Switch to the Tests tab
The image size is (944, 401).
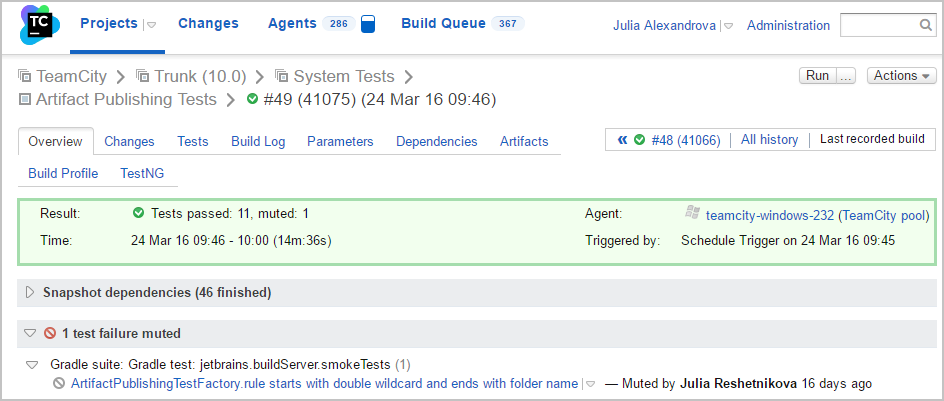coord(193,141)
